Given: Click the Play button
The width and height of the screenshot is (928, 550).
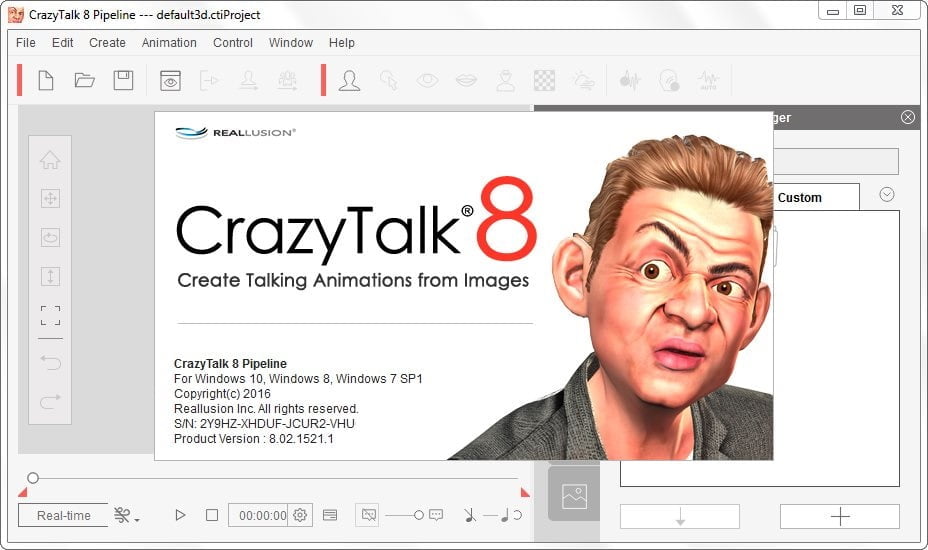Looking at the screenshot, I should pyautogui.click(x=181, y=515).
